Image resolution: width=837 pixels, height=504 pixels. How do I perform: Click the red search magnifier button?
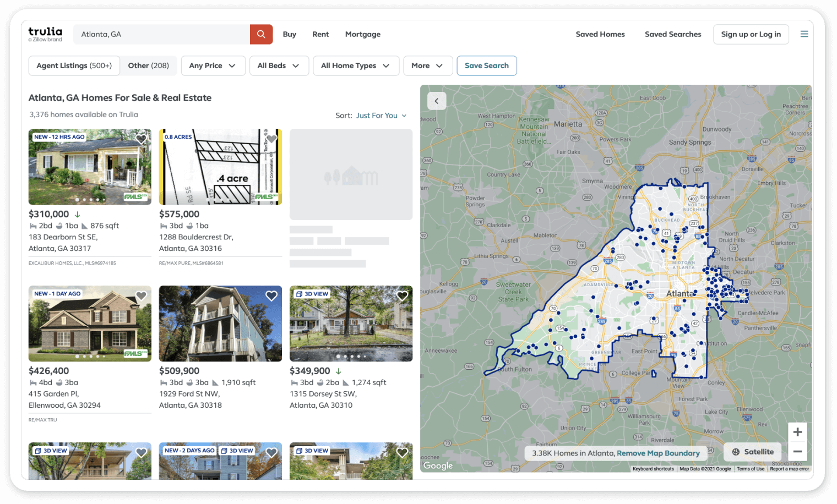pos(261,34)
